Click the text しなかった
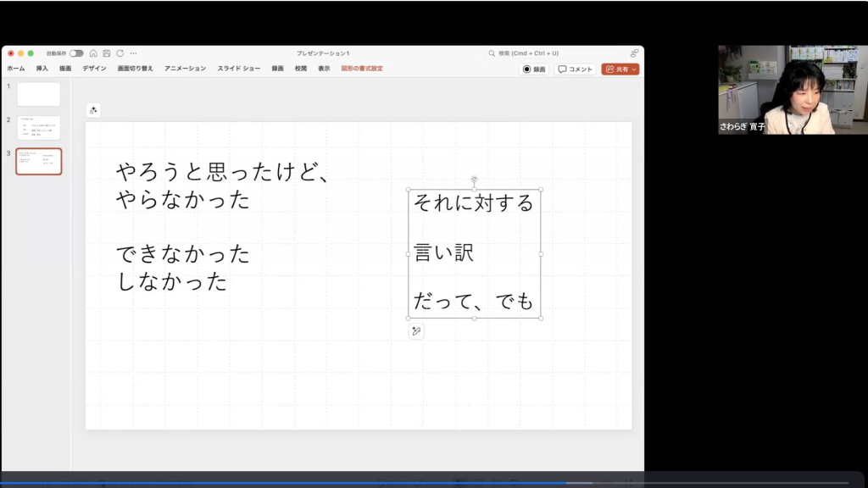868x488 pixels. tap(172, 281)
